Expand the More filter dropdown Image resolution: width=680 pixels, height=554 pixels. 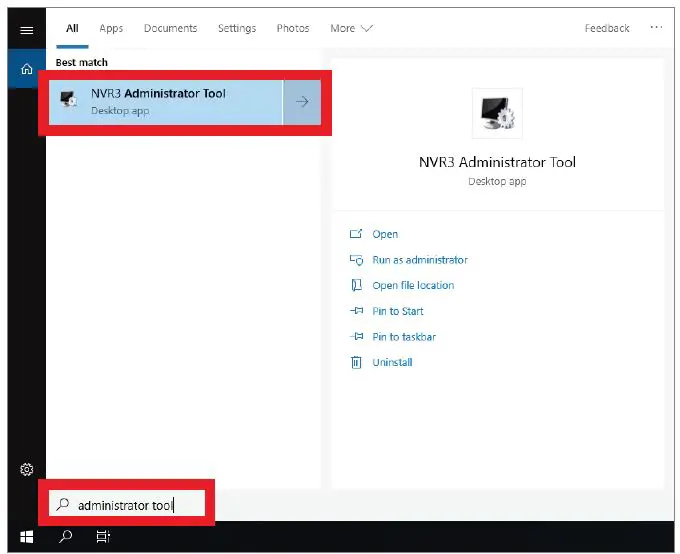[x=351, y=28]
